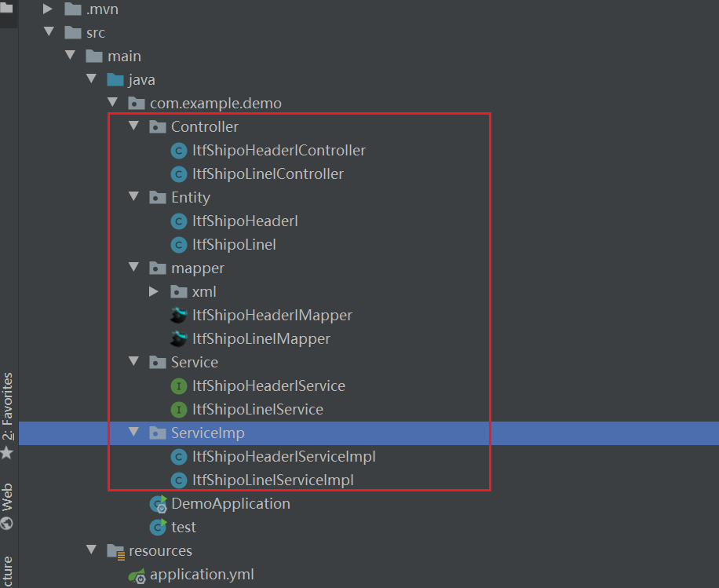
Task: Click the ItfShipoLineIService interface icon
Action: [179, 409]
